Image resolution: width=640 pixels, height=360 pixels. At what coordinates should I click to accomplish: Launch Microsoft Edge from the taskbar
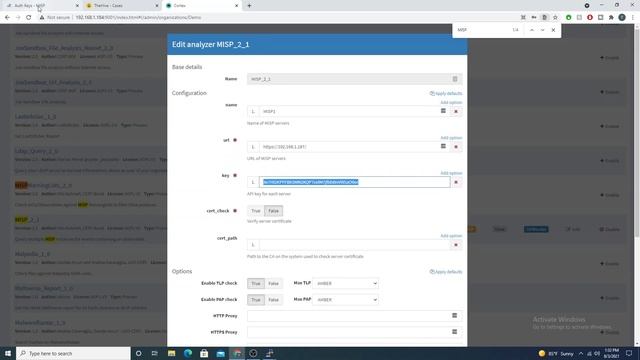click(188, 353)
